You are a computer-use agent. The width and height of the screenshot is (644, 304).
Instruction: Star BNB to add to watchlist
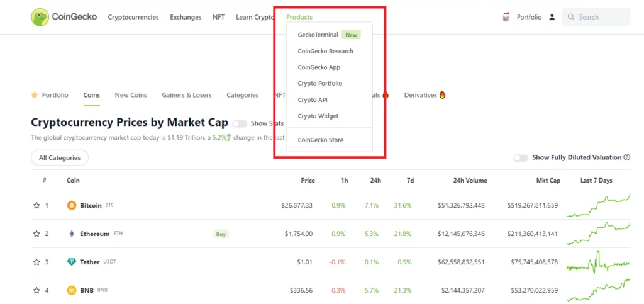[x=36, y=290]
